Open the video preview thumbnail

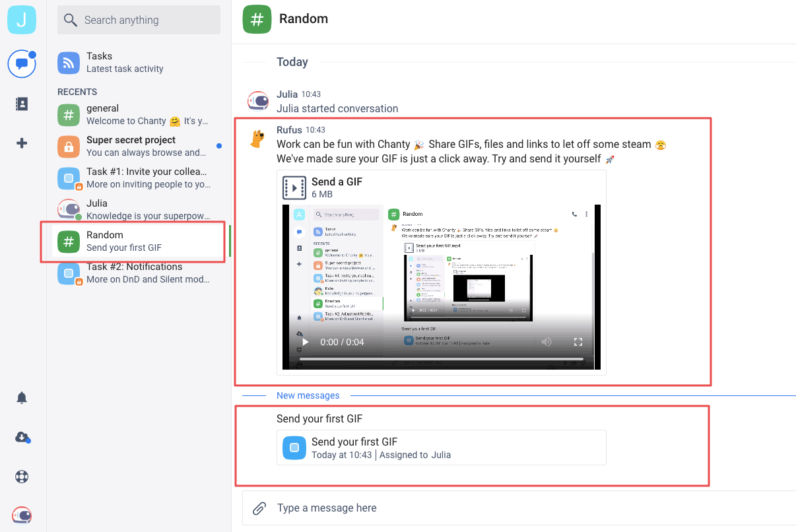442,286
